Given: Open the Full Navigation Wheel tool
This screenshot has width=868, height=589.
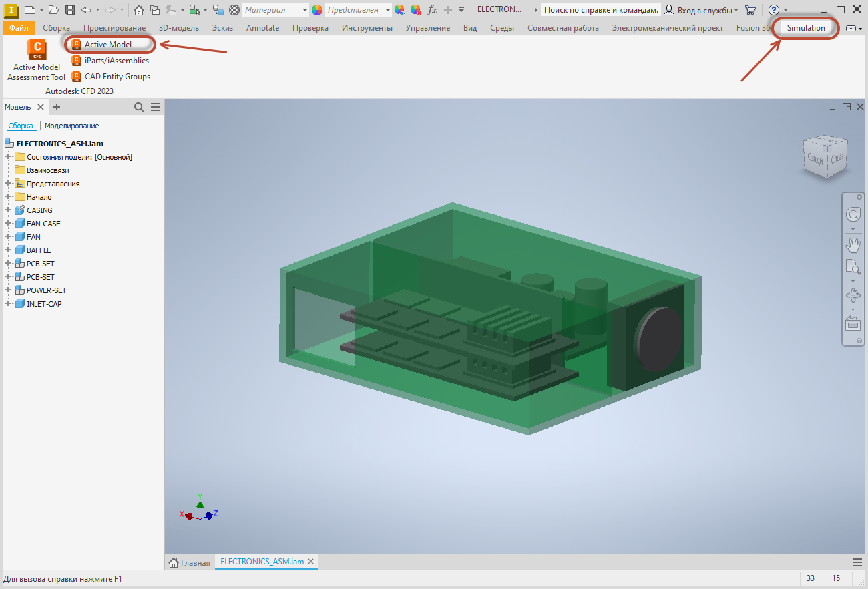Looking at the screenshot, I should [853, 214].
